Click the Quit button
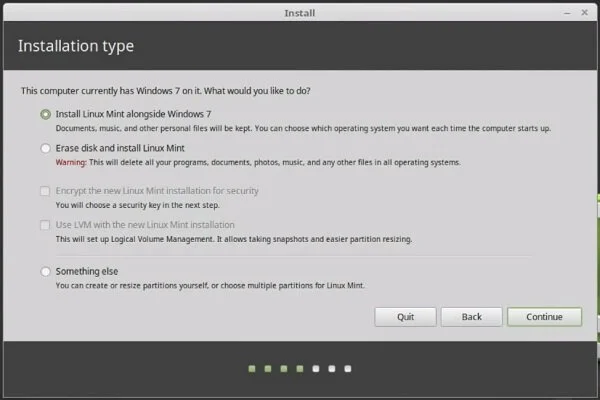600x400 pixels. click(x=405, y=317)
